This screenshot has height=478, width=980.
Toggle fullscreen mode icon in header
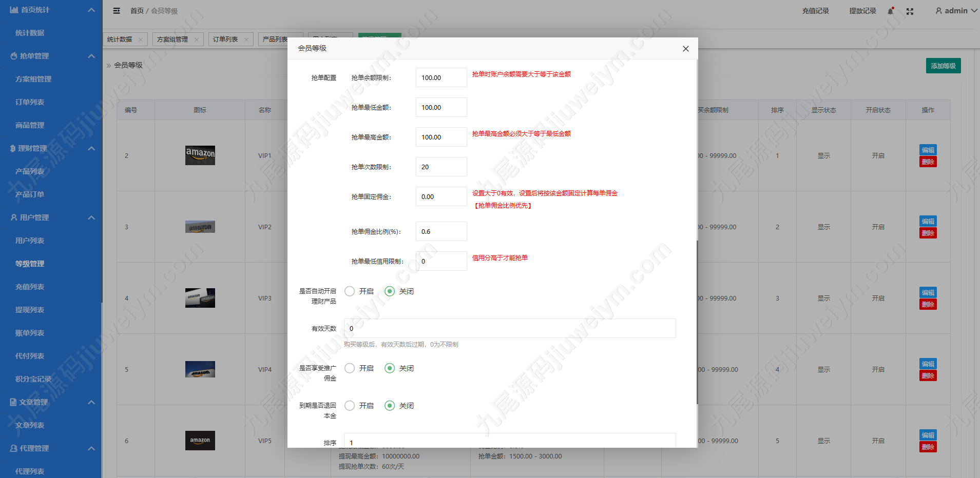910,11
